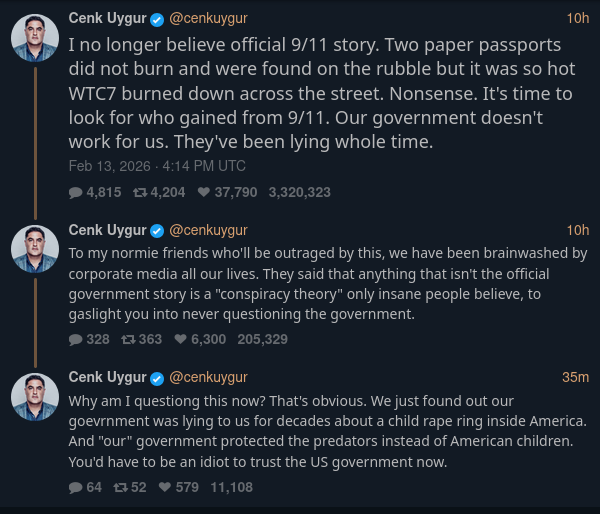
Task: Click the avatar on the 35m tweet
Action: click(35, 396)
